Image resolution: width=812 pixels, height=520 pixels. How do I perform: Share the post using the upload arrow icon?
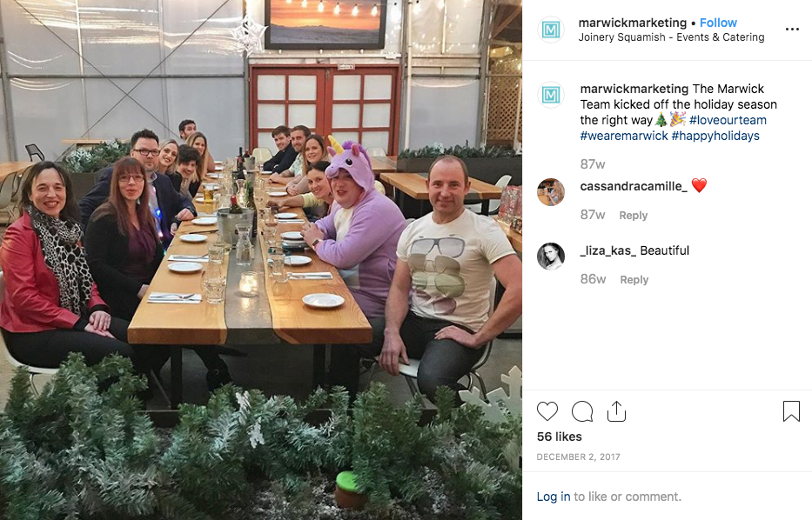616,411
